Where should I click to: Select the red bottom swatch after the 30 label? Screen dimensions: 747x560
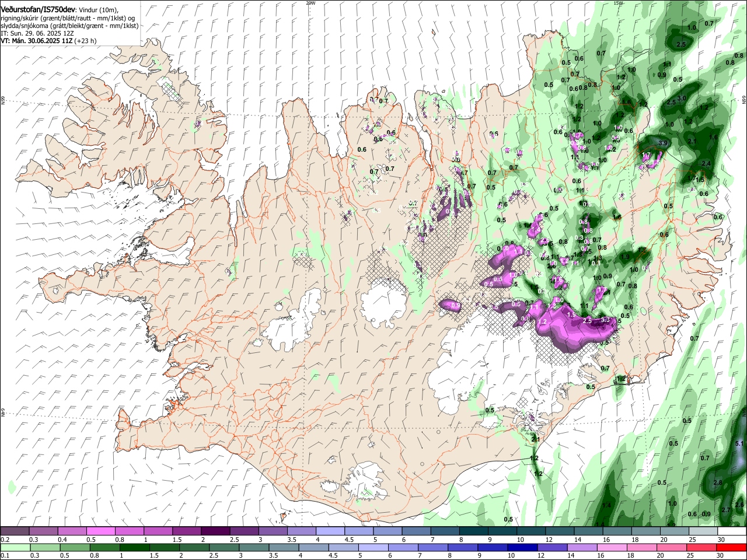[731, 548]
